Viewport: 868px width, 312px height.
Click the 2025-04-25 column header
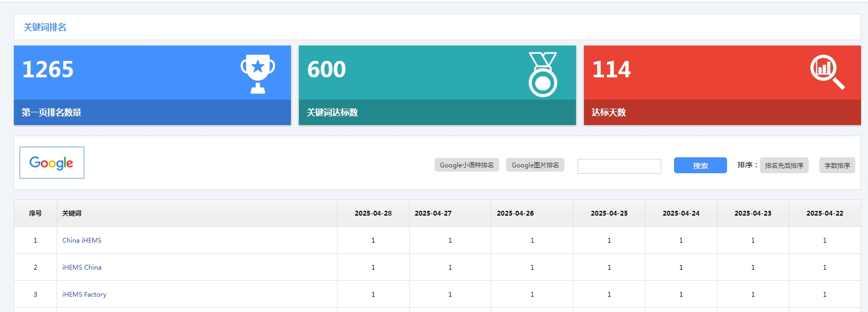[x=609, y=213]
